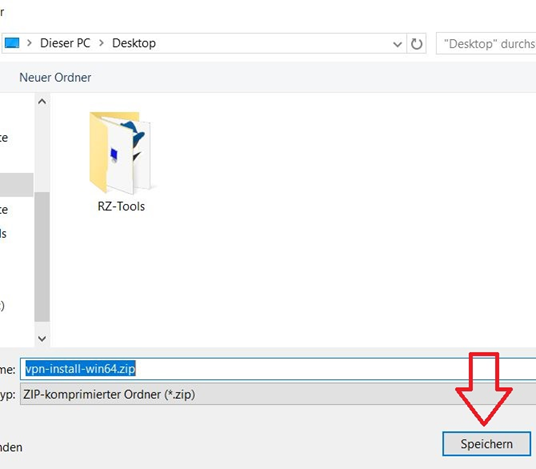Click into the "Desktop" durchsuchen search box
Image resolution: width=536 pixels, height=469 pixels.
click(486, 44)
